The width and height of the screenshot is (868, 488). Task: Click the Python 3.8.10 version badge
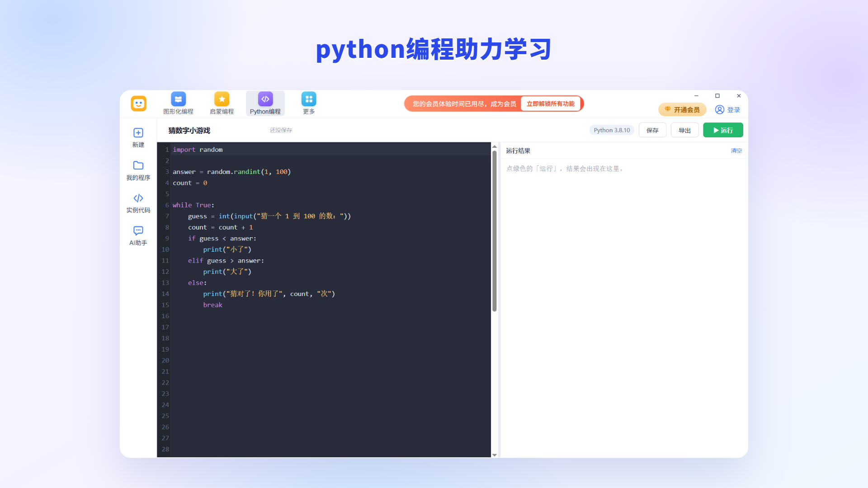click(612, 130)
